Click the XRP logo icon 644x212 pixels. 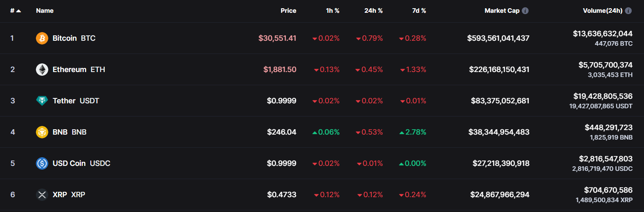point(42,195)
